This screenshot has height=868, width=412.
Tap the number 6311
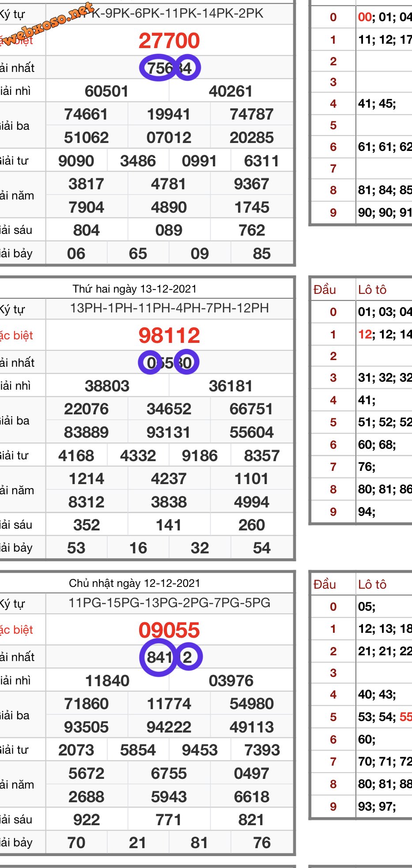click(x=261, y=161)
